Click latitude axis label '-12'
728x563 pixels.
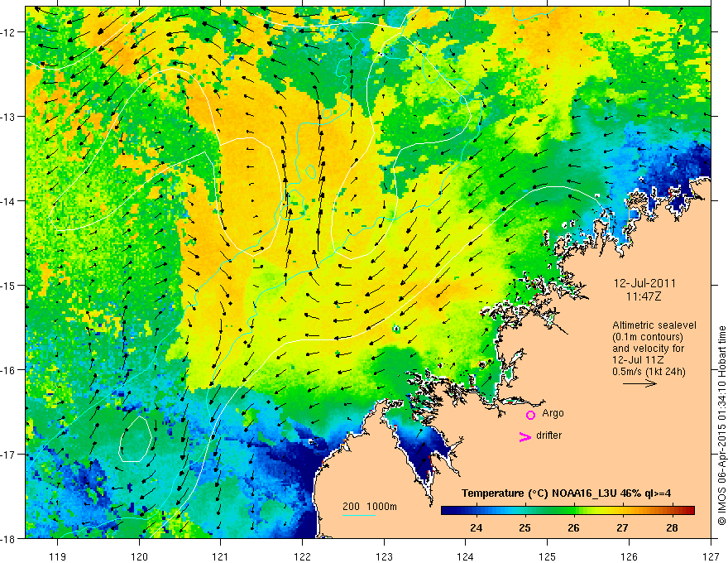coord(9,32)
